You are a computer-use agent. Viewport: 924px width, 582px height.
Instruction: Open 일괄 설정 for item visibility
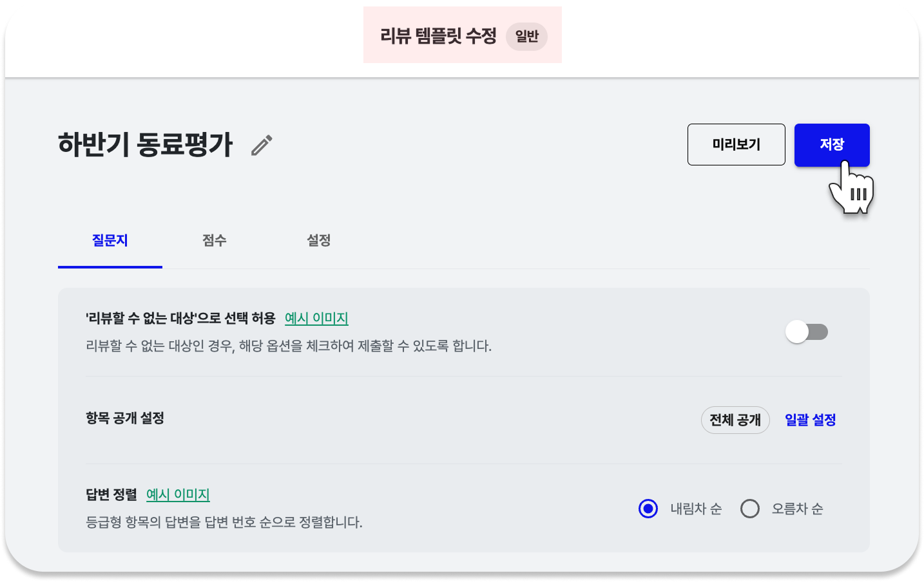(x=810, y=420)
